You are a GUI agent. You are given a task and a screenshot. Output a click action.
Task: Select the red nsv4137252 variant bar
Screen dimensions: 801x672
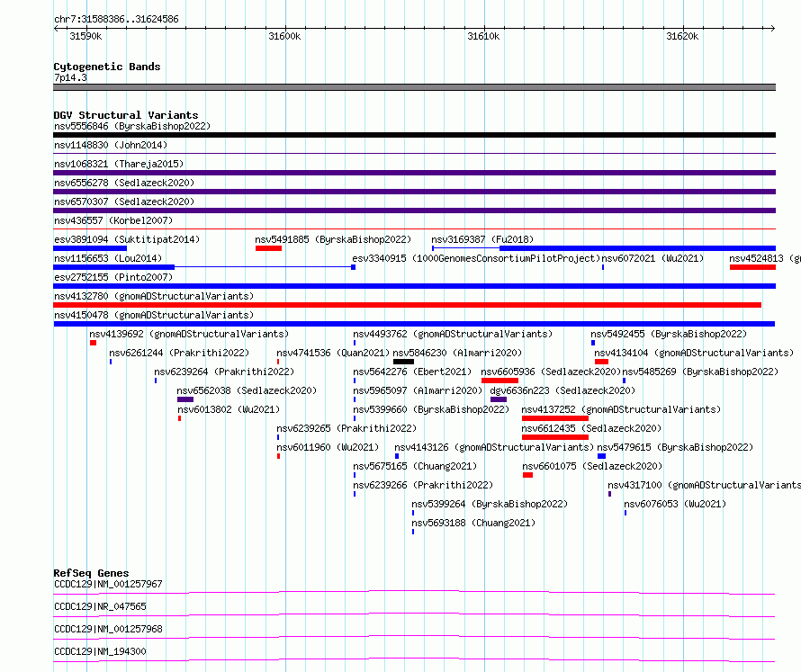tap(554, 418)
